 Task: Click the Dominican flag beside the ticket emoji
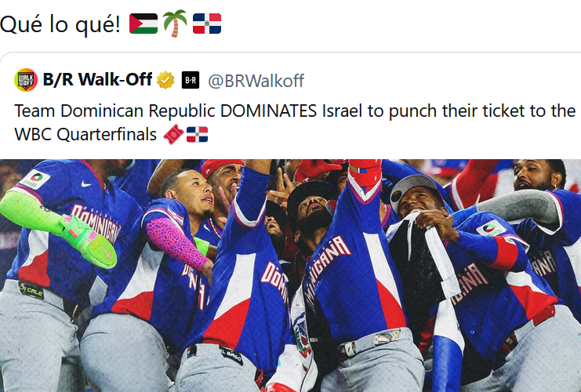click(x=197, y=134)
